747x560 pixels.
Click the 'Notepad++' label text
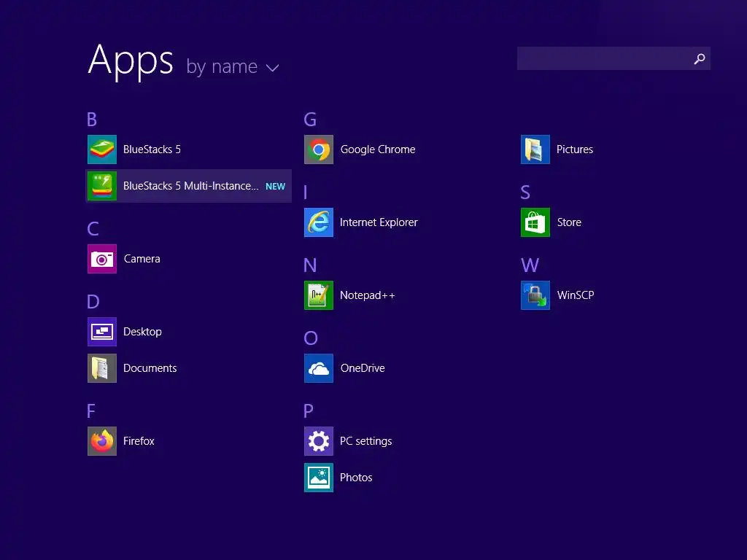click(368, 295)
